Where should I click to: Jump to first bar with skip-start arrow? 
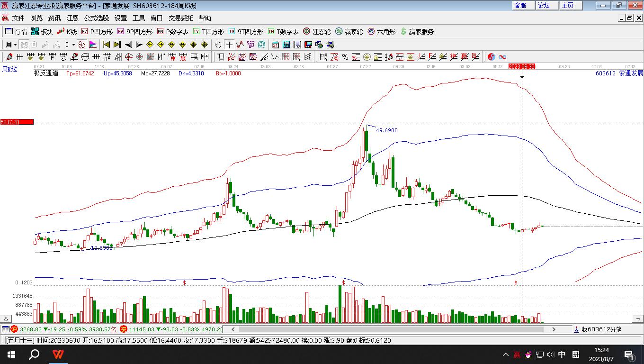coord(106,45)
